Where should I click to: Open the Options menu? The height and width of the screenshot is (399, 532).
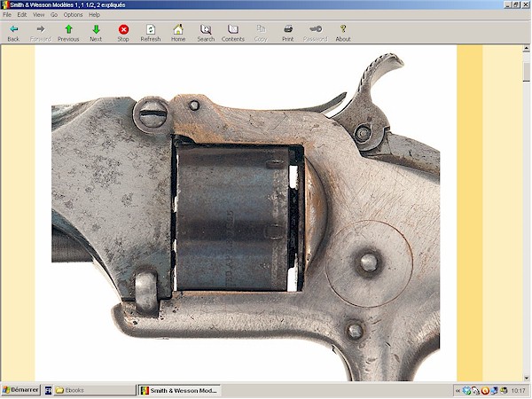click(x=73, y=15)
